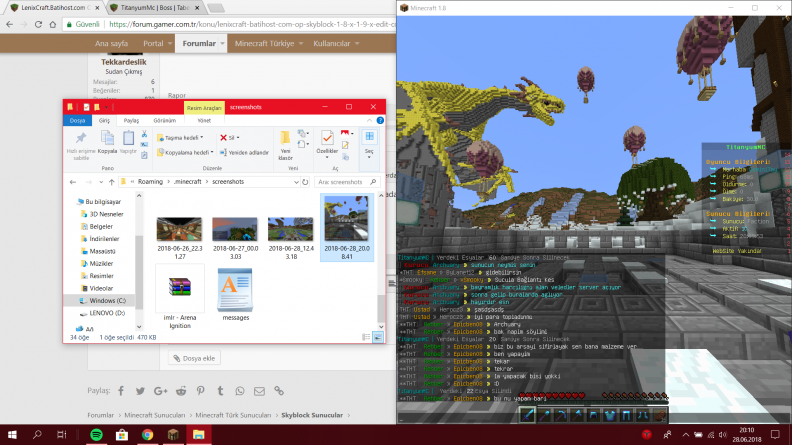Open Microsoft Store from taskbar
Viewport: 792px width, 445px height.
click(122, 434)
